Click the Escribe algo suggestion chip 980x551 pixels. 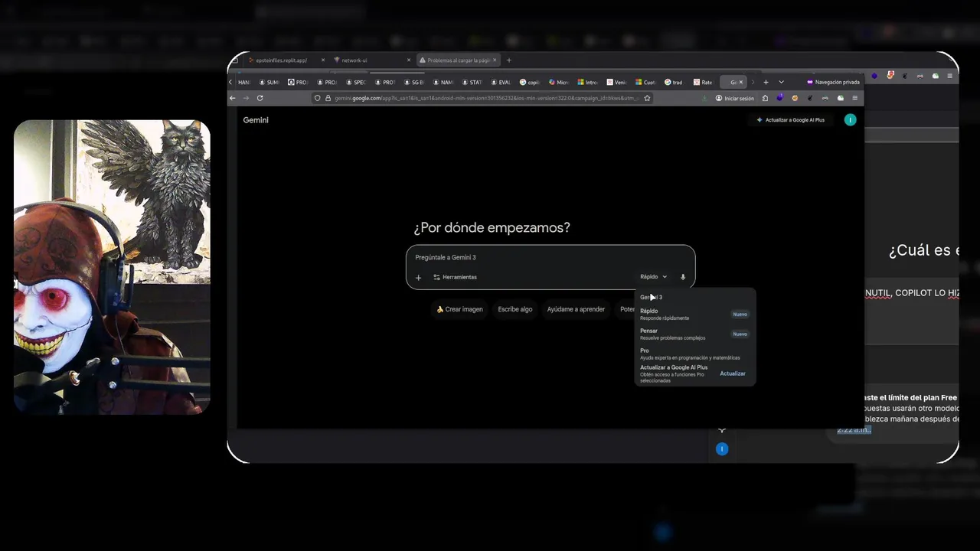(515, 309)
